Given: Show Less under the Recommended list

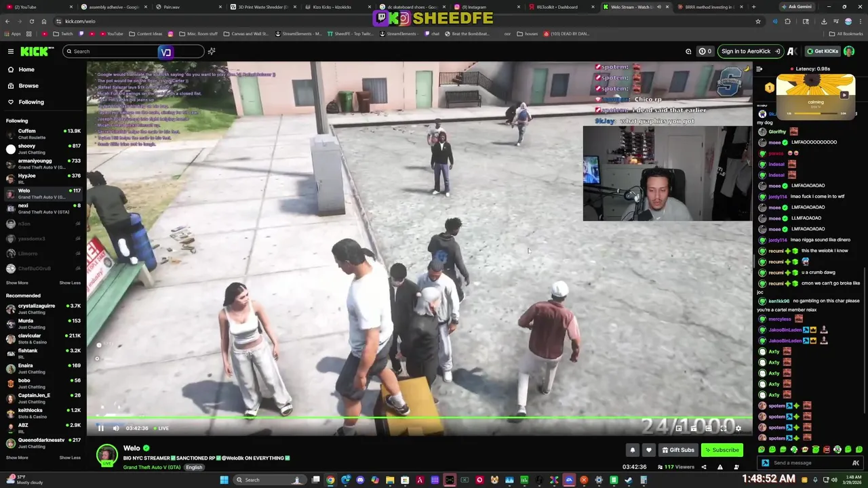Looking at the screenshot, I should point(70,457).
